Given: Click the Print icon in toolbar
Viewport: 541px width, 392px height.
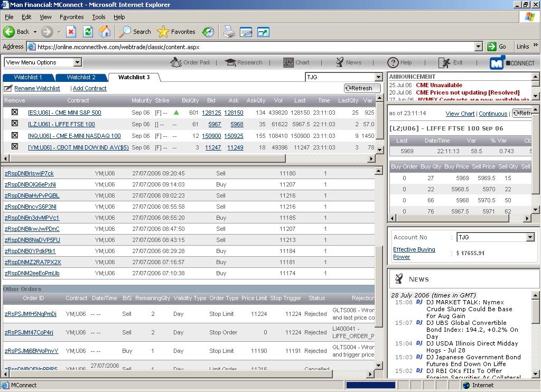Looking at the screenshot, I should click(229, 32).
